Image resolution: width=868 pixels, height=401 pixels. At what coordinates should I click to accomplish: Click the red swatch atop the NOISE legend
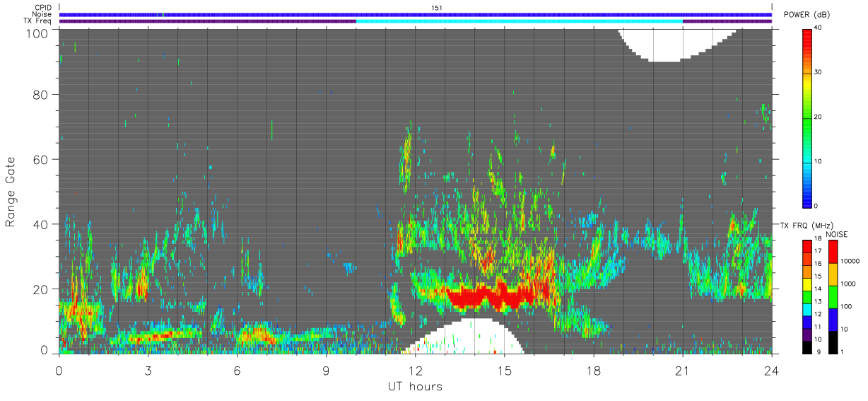833,251
